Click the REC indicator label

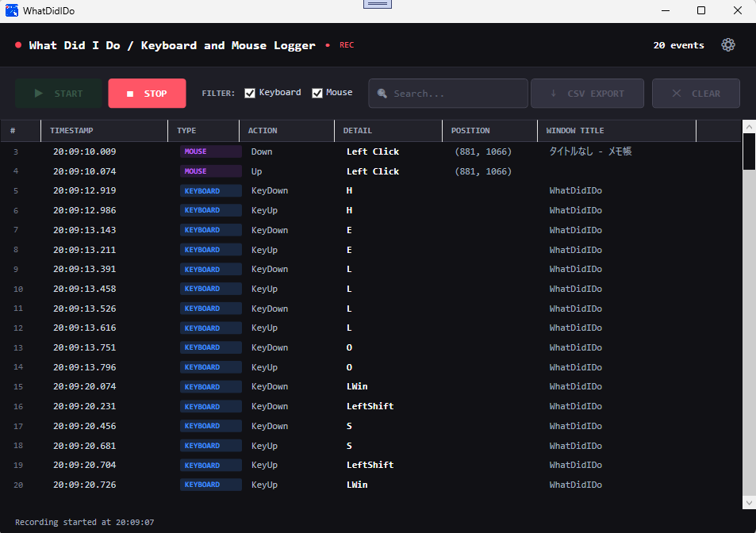[x=347, y=45]
